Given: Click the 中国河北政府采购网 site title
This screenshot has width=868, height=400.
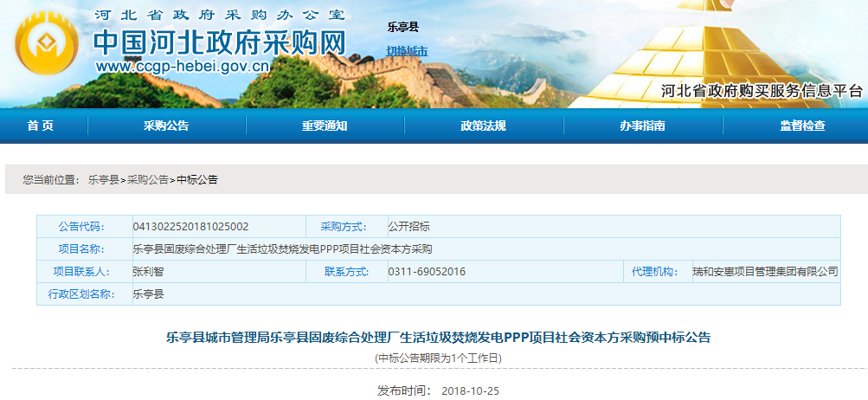Looking at the screenshot, I should click(x=219, y=41).
